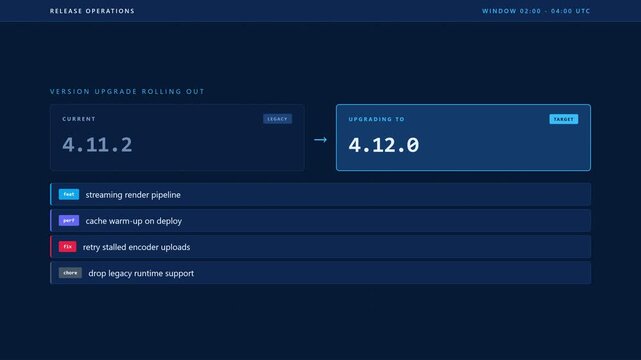Click the red fix tag badge
This screenshot has height=360, width=641.
[67, 247]
